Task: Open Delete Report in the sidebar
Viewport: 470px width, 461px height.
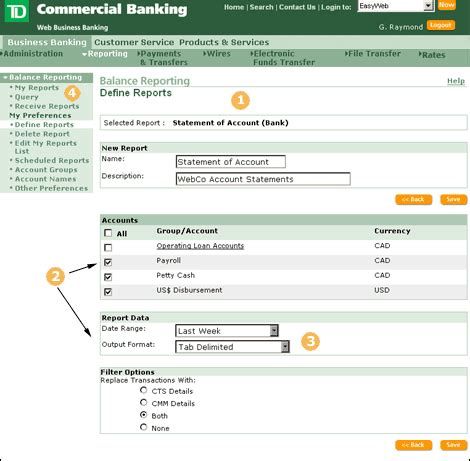Action: [x=42, y=134]
